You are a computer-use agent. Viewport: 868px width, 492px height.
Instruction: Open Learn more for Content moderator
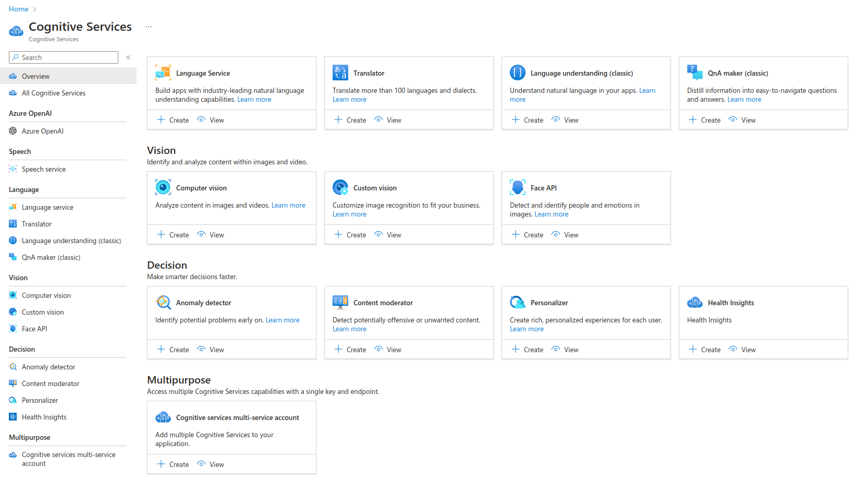point(349,329)
